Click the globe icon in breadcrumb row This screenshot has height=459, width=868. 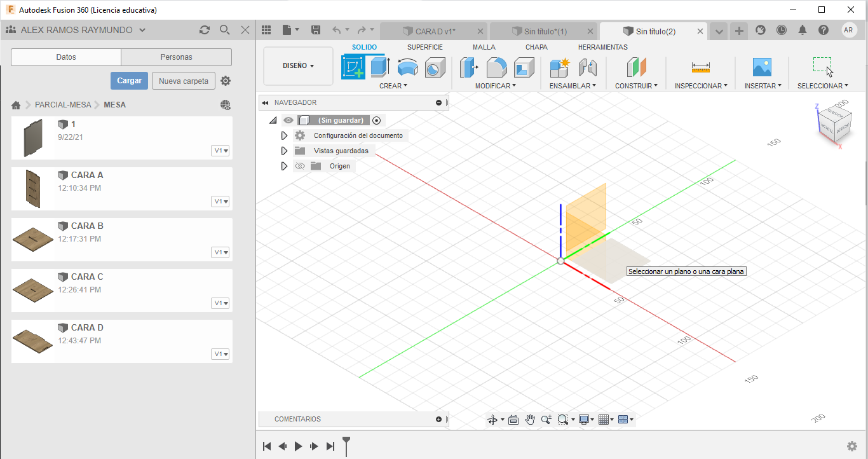(226, 105)
